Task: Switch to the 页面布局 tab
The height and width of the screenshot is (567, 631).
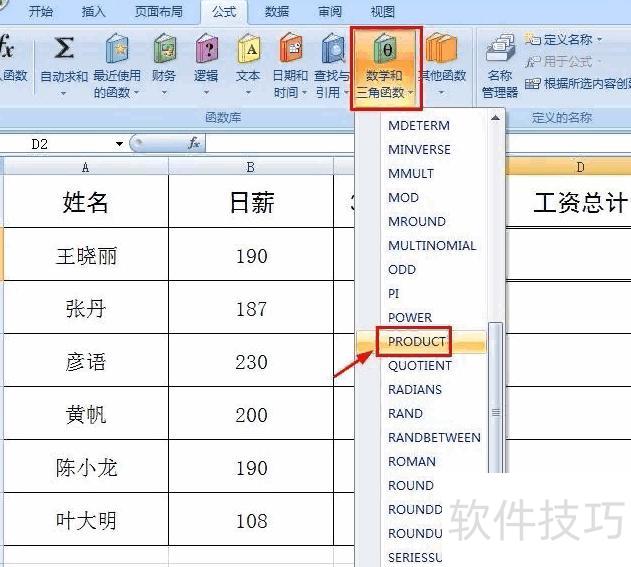Action: [159, 11]
